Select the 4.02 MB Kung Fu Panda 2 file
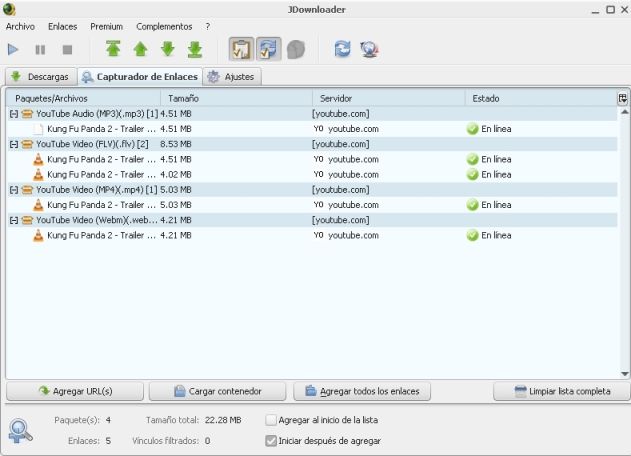This screenshot has width=631, height=456. (312, 175)
